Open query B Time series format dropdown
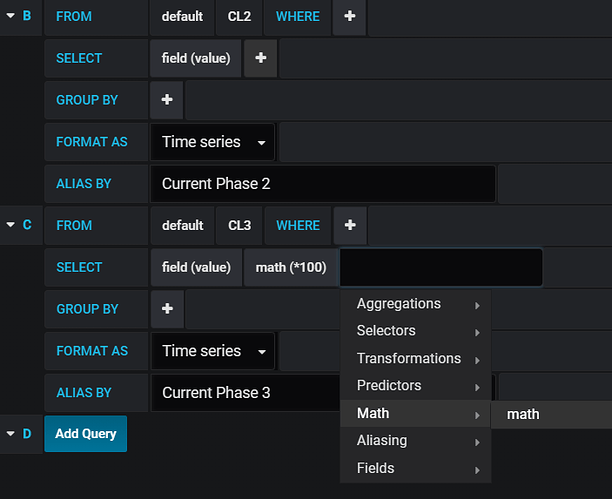The image size is (612, 499). [213, 142]
